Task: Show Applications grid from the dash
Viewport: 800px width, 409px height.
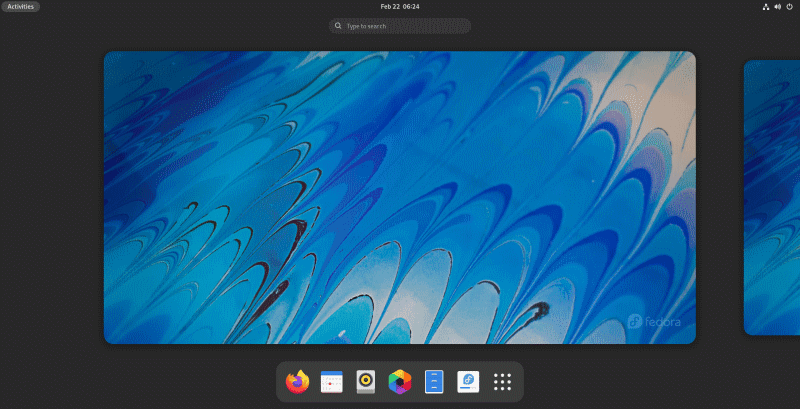Action: point(503,382)
